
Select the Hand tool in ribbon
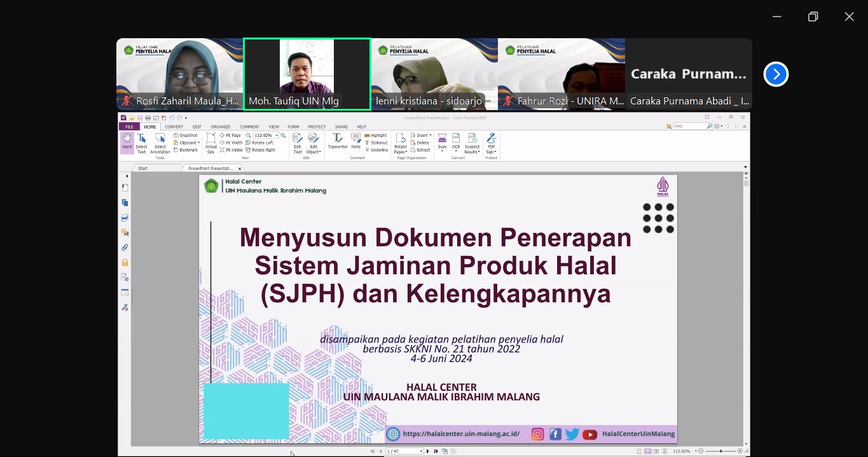click(x=127, y=141)
